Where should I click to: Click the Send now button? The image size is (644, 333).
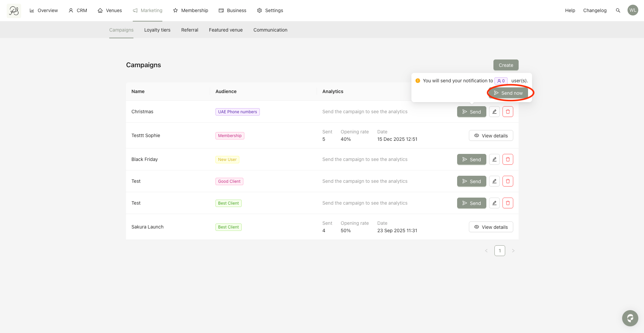(x=508, y=93)
